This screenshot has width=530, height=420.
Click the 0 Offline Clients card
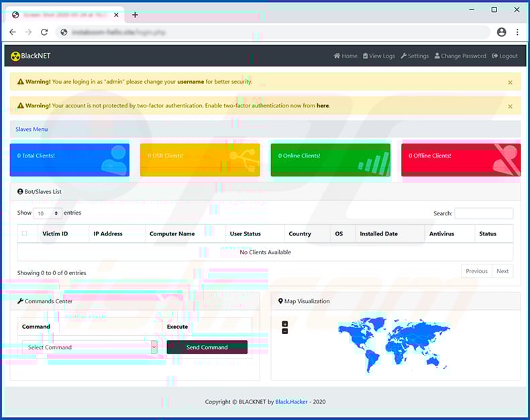461,160
